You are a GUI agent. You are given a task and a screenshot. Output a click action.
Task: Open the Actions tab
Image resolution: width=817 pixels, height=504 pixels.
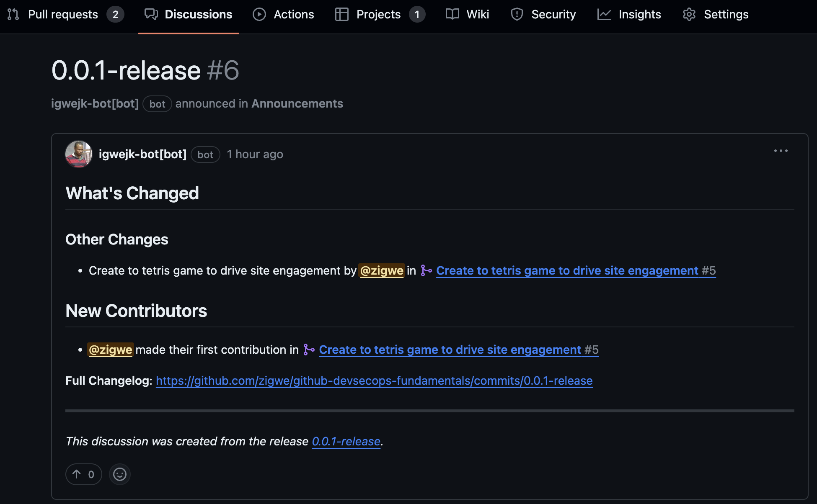[x=284, y=14]
